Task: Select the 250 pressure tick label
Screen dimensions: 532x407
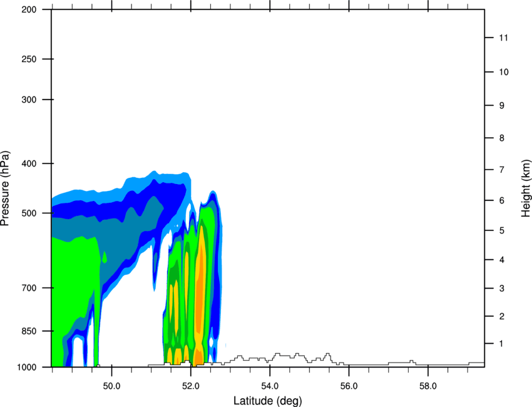Action: [29, 59]
